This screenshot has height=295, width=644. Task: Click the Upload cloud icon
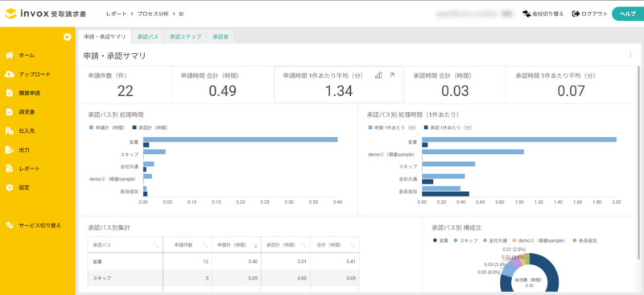(x=10, y=74)
